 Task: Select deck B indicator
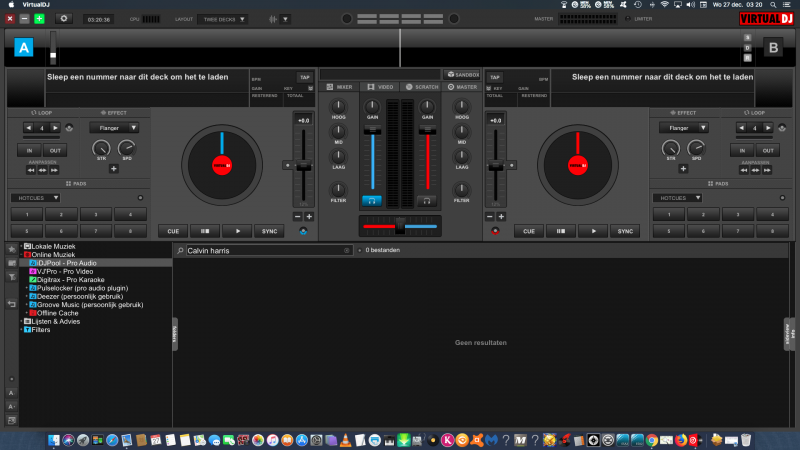[x=773, y=47]
